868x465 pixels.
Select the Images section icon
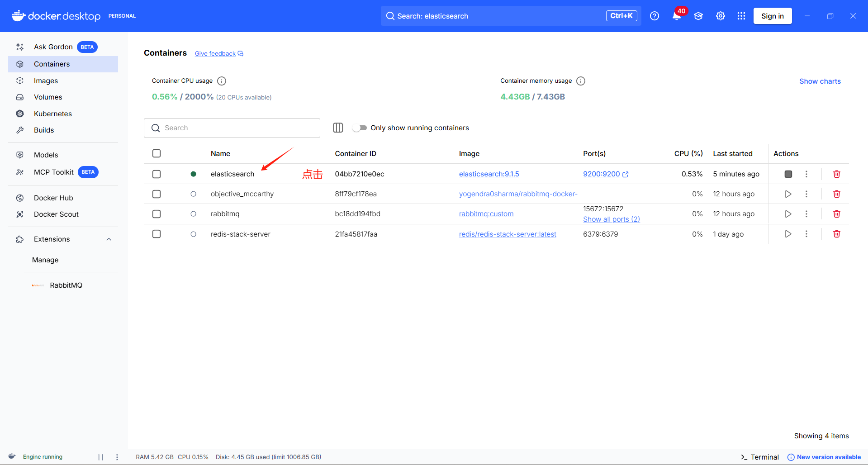coord(20,81)
